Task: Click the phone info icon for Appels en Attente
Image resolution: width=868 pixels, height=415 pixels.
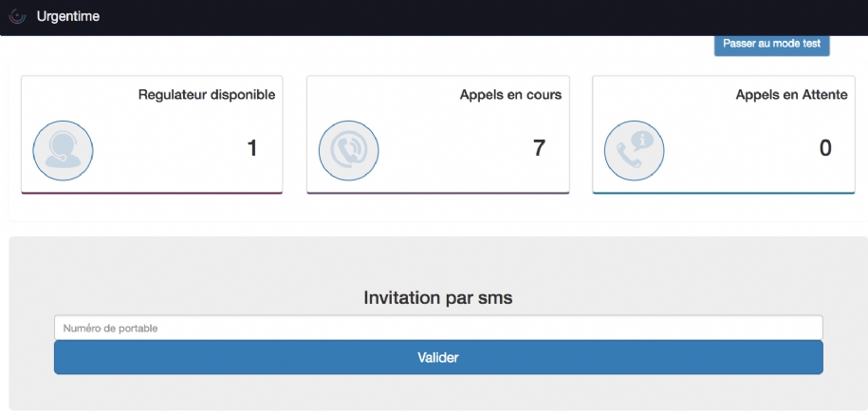Action: [x=634, y=150]
